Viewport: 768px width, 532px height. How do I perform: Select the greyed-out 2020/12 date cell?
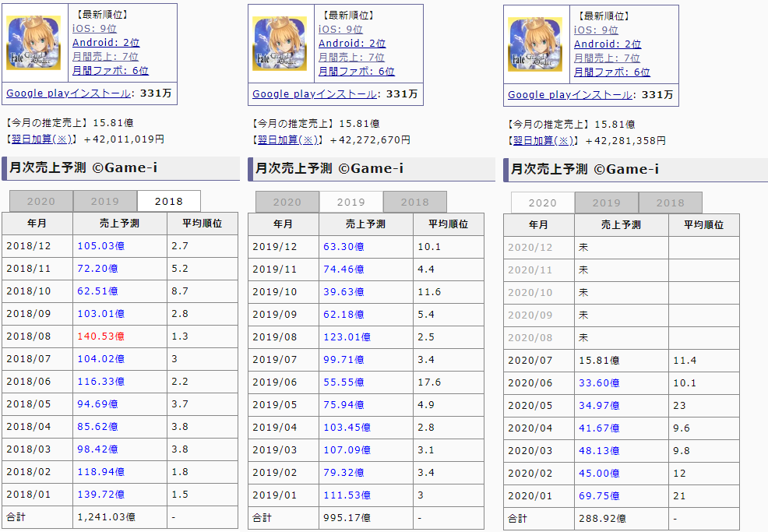(539, 248)
